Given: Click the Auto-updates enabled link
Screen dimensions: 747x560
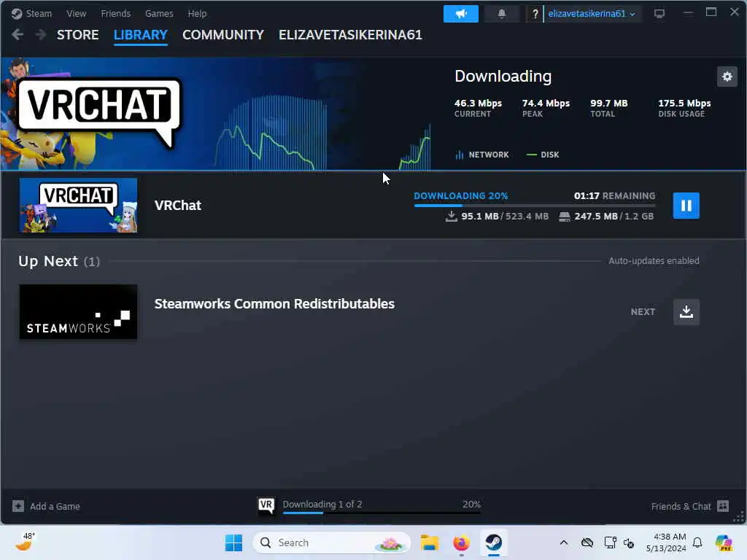Looking at the screenshot, I should pos(654,261).
